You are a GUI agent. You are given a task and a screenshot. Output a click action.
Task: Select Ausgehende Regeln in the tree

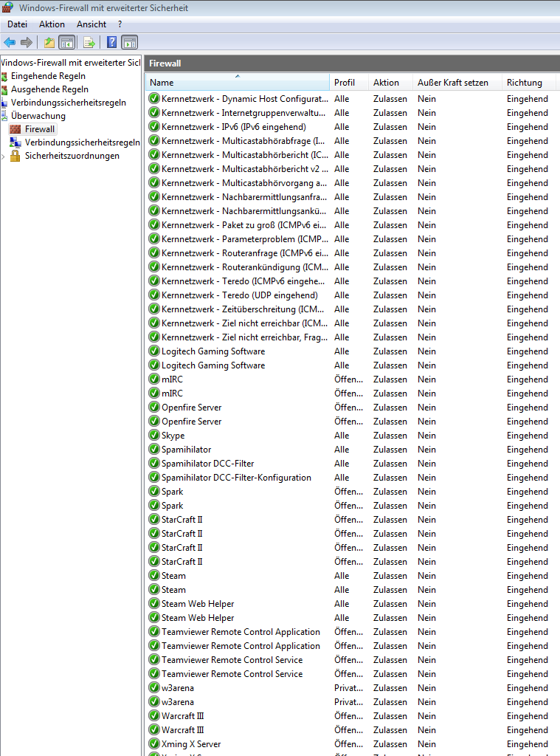click(x=49, y=89)
